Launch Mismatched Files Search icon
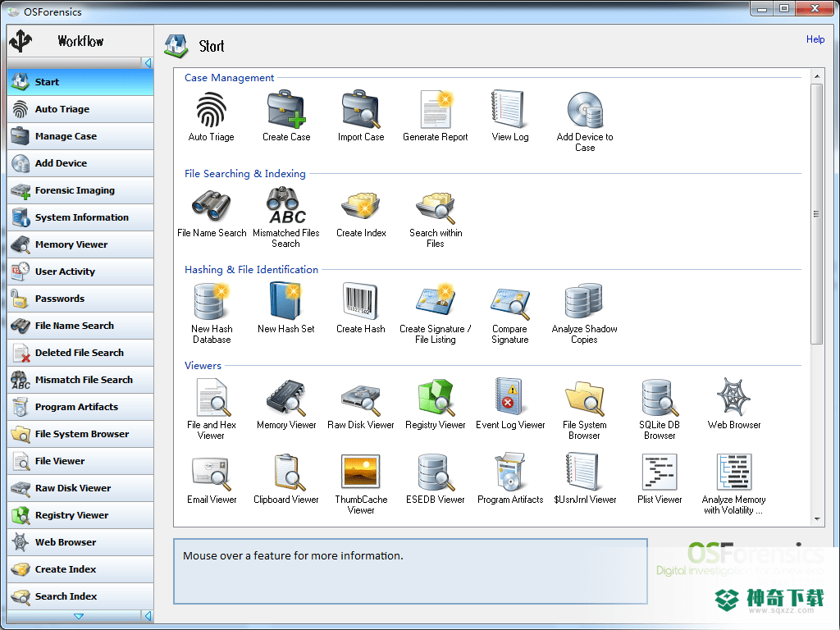The image size is (840, 630). [x=286, y=206]
